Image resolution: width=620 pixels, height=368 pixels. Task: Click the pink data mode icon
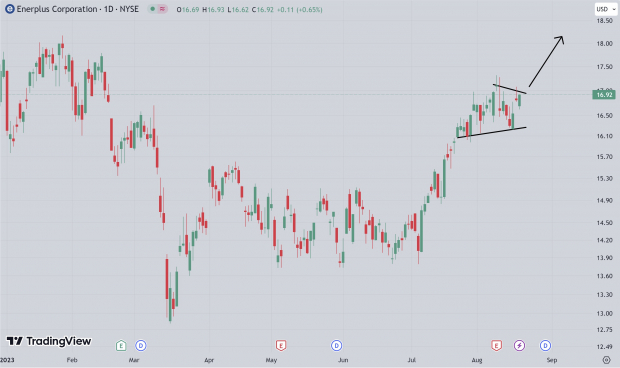(162, 9)
